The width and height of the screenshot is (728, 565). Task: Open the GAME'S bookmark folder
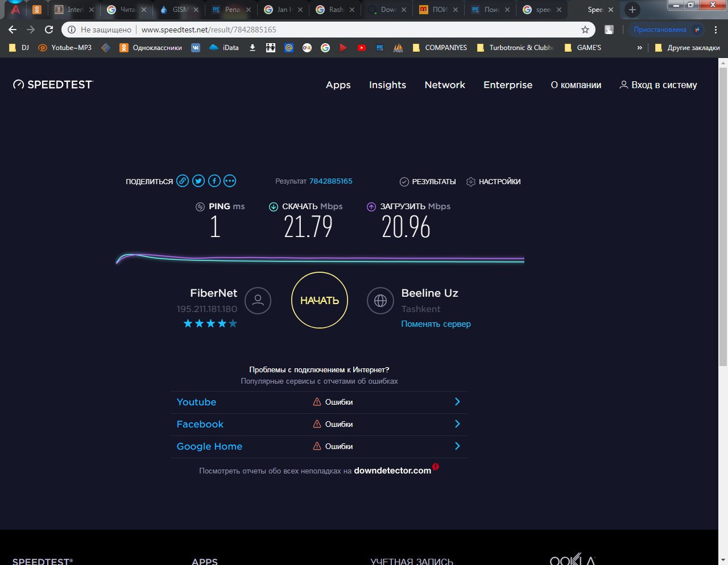pyautogui.click(x=583, y=48)
